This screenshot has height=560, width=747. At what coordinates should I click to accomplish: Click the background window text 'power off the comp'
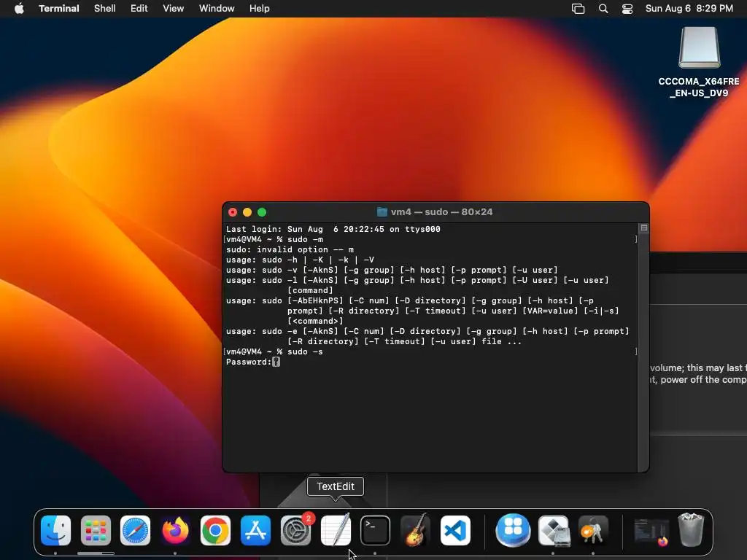coord(703,379)
